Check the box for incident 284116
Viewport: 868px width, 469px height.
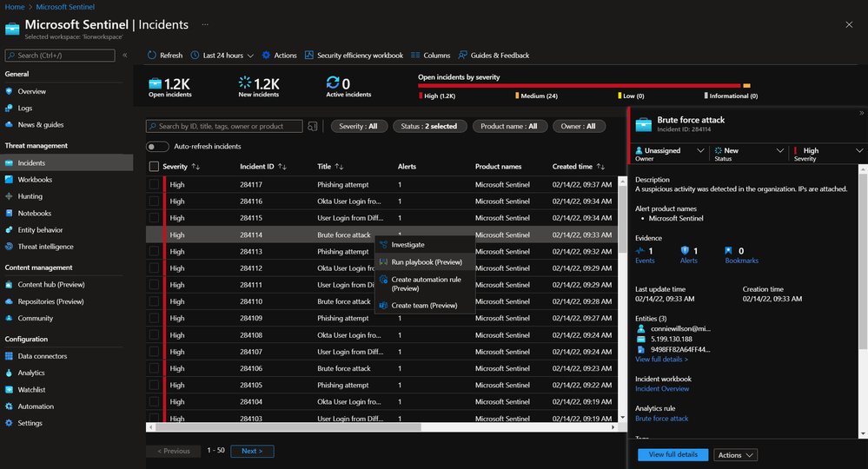tap(154, 201)
